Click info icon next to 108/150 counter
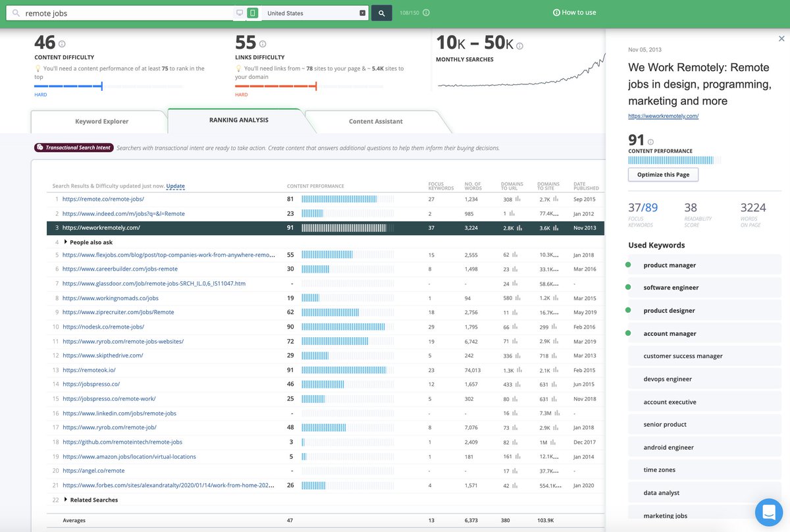 tap(427, 13)
